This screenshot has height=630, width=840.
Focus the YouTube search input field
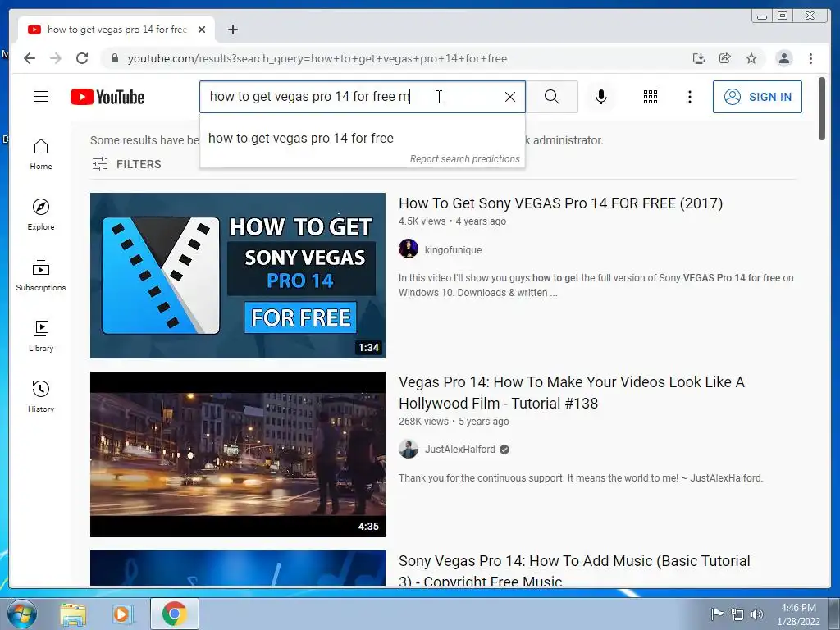coord(354,97)
